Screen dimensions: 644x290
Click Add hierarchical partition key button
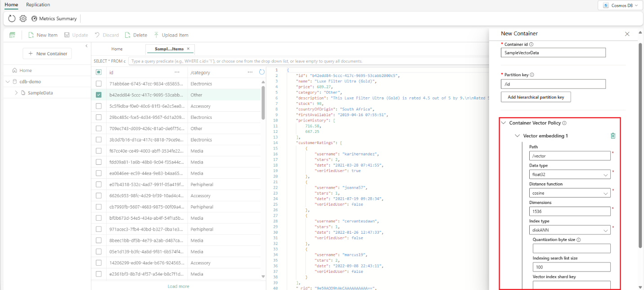tap(536, 97)
